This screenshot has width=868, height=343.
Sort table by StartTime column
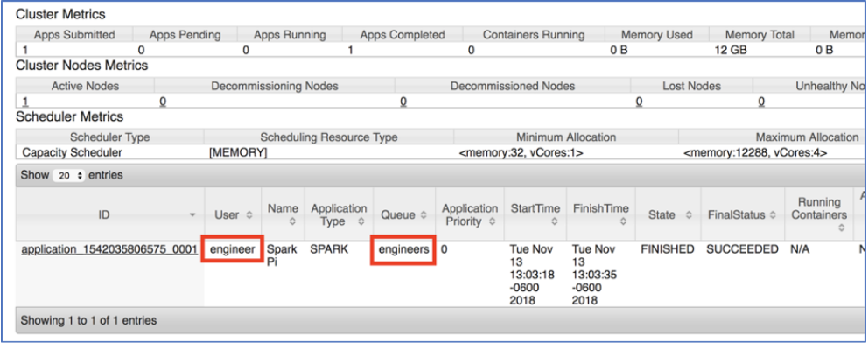click(535, 214)
